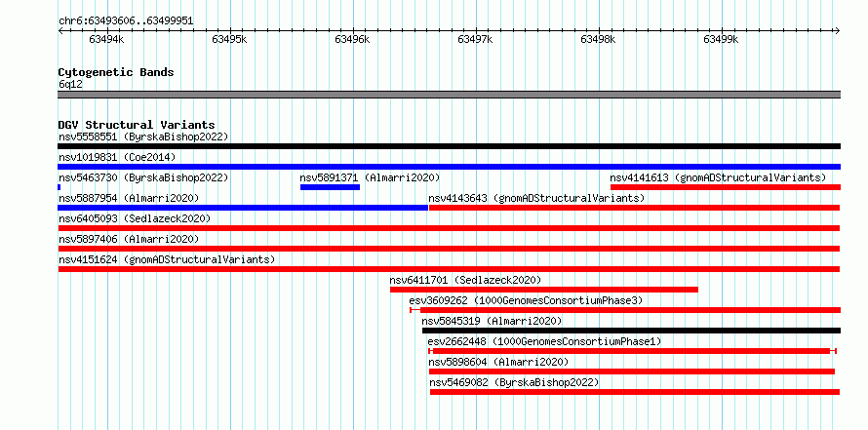Screen dimensions: 868x430
Task: Click nsv4151624 (gnomADStructuralVariants) label
Action: tap(167, 259)
